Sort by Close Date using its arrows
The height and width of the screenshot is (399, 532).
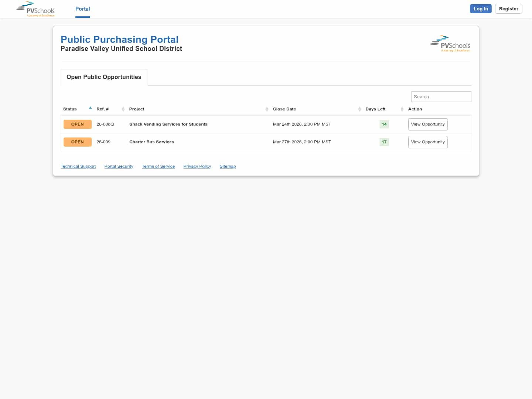(x=359, y=109)
